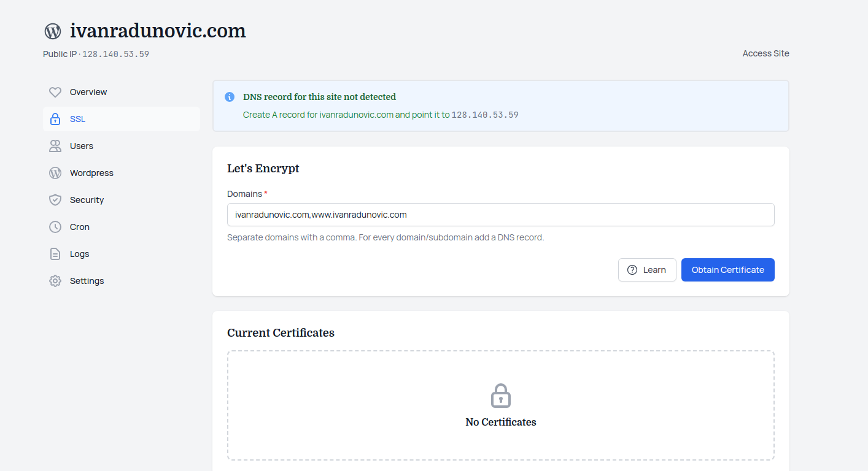Image resolution: width=868 pixels, height=471 pixels.
Task: Click the ivanradunovic.com page heading
Action: [x=158, y=31]
